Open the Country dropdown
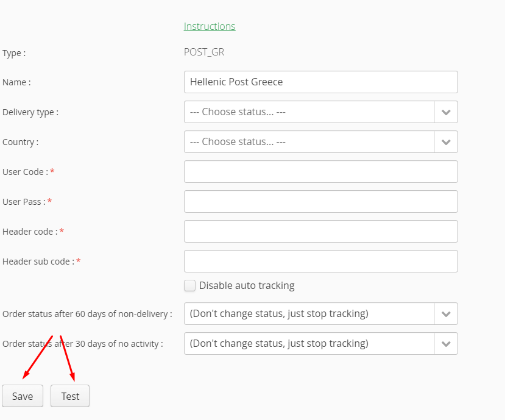 [321, 142]
